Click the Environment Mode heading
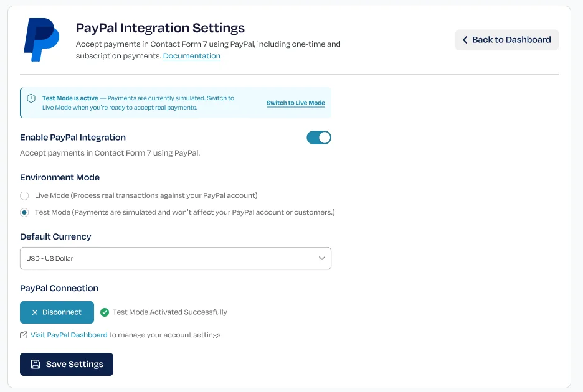Viewport: 583px width, 392px height. click(x=60, y=177)
